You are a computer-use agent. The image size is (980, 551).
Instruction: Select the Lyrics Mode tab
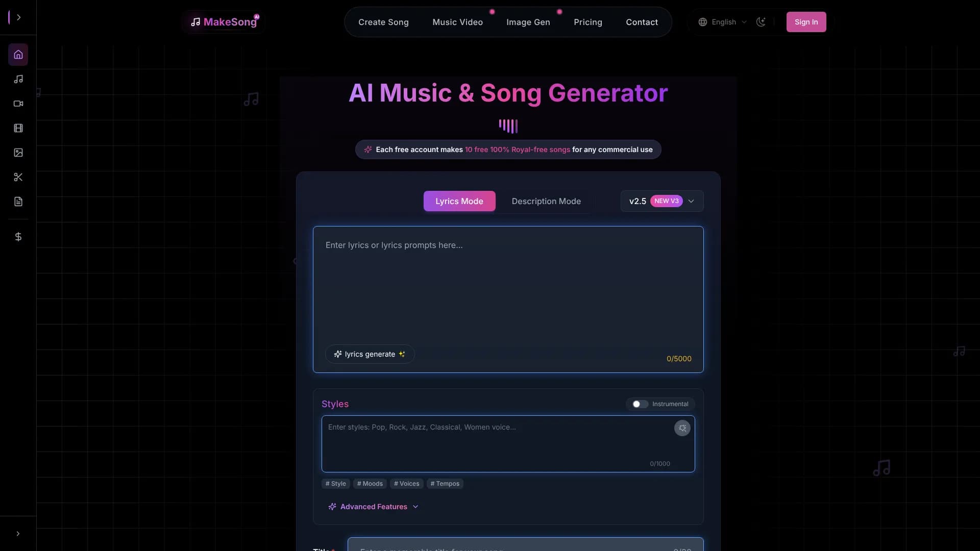point(459,201)
